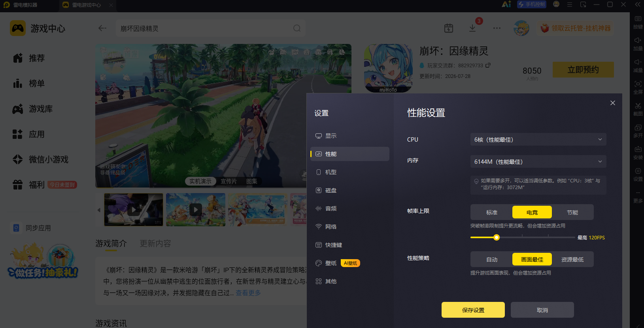The image size is (644, 328).
Task: Open 显示 display settings category
Action: (350, 136)
